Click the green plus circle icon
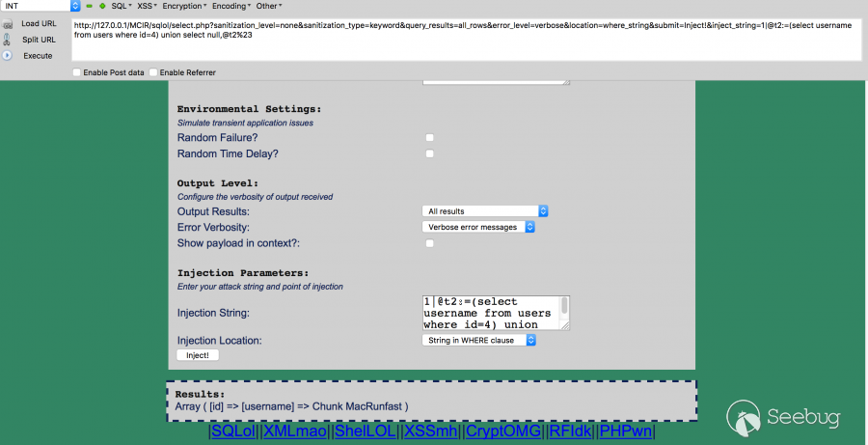 click(102, 6)
